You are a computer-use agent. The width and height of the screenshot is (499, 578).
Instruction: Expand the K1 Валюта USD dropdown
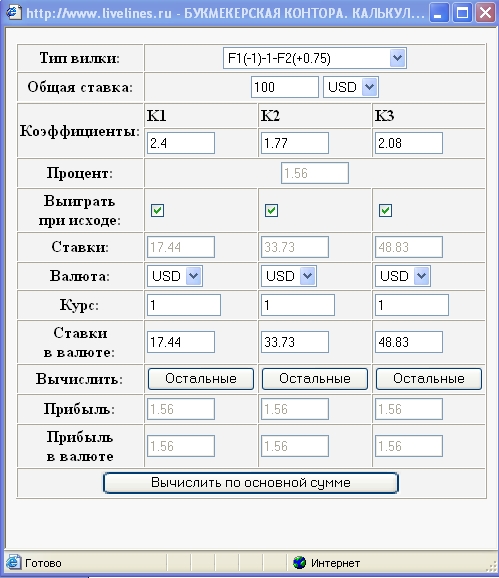[175, 276]
